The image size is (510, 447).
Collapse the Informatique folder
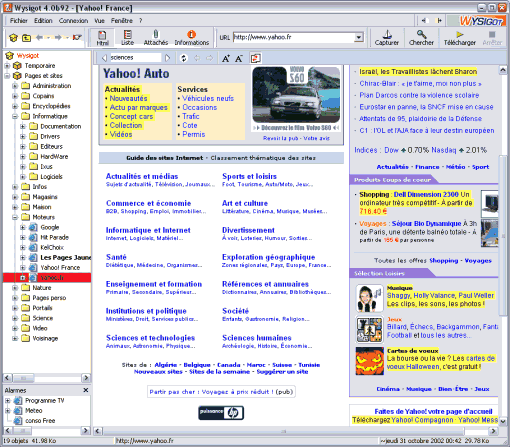(x=15, y=116)
